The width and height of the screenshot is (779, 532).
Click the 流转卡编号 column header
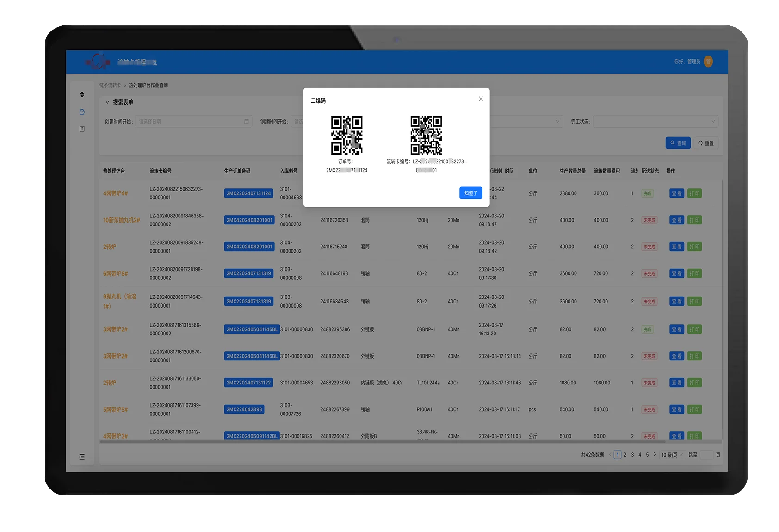click(161, 171)
